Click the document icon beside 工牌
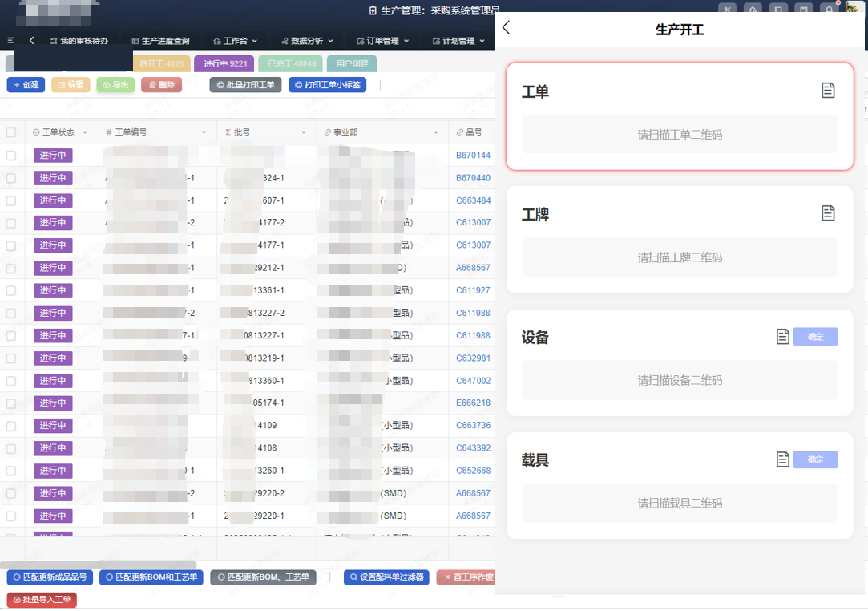Screen dimensions: 868x611 point(828,212)
